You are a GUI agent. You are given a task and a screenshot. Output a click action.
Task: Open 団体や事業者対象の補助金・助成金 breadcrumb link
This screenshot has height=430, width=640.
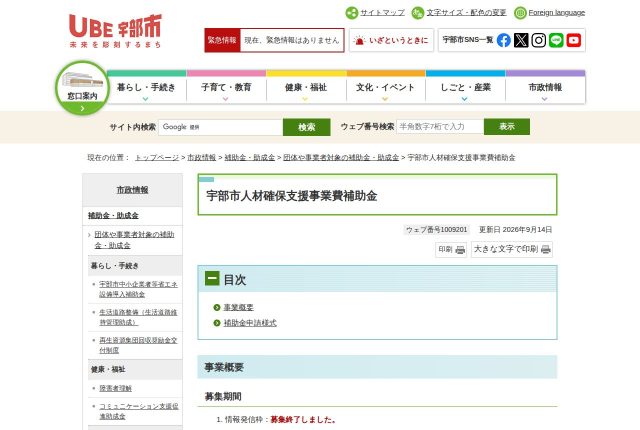click(x=341, y=157)
